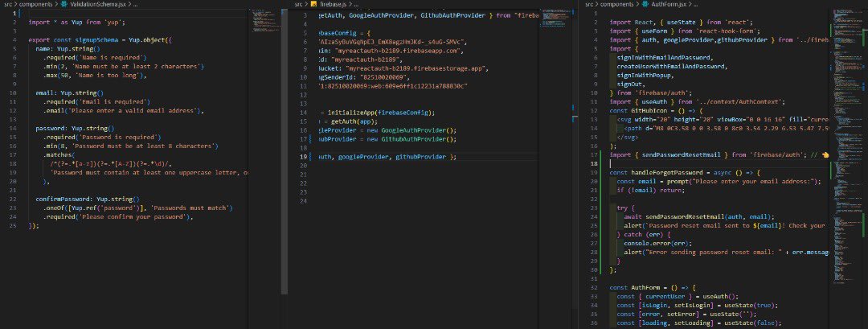
Task: Click 'signOut,' import line
Action: (x=631, y=84)
